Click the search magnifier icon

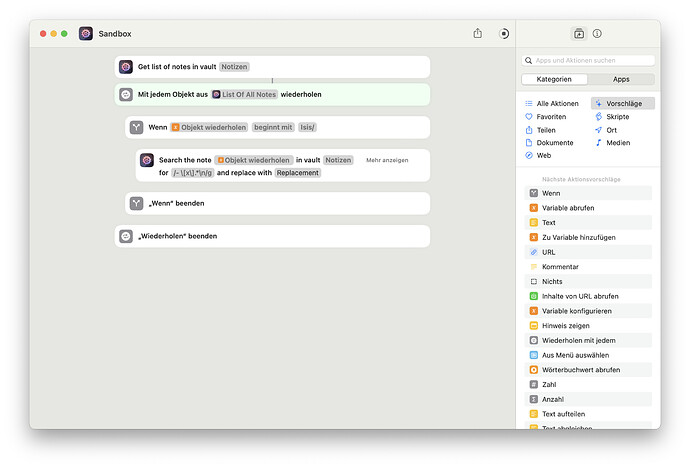[x=529, y=61]
